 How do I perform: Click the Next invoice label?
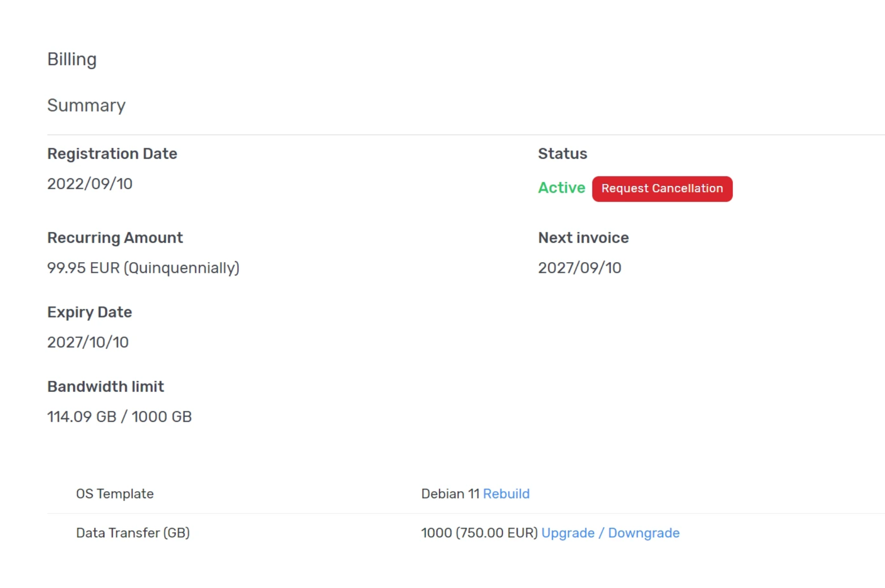click(583, 238)
